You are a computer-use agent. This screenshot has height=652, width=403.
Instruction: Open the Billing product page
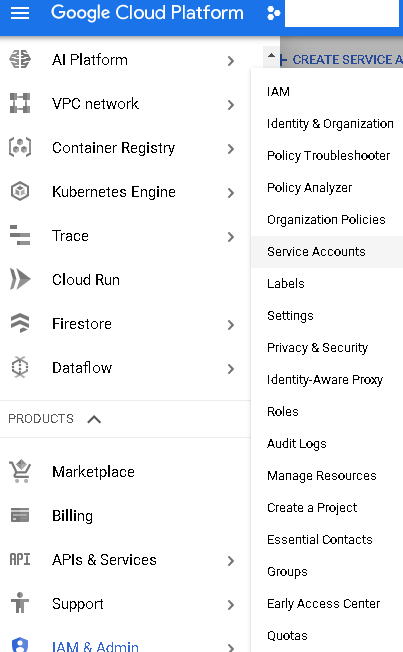[x=72, y=516]
